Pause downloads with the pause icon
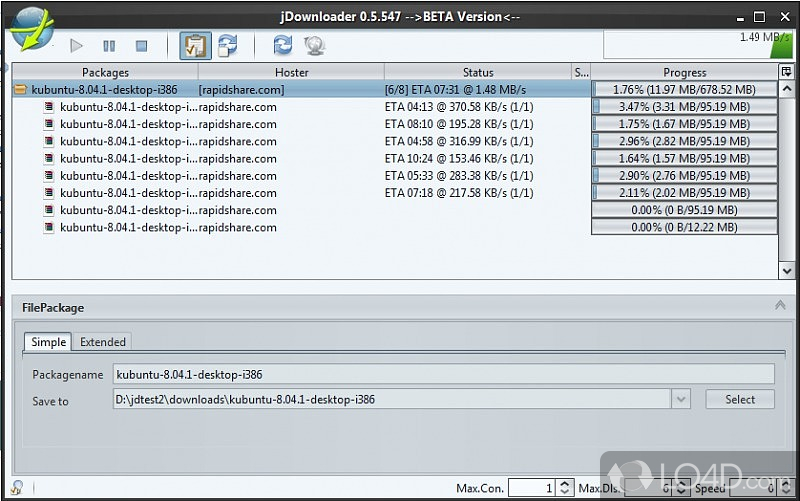 [x=109, y=46]
